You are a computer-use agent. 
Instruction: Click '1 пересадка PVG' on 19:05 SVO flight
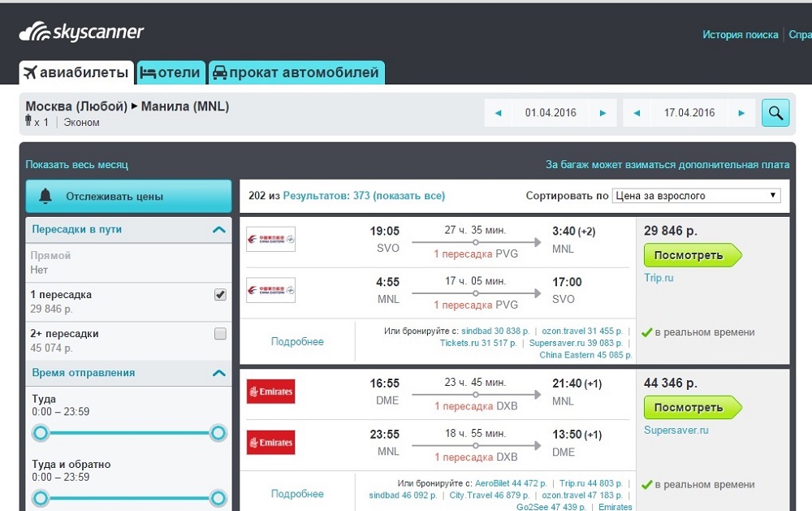[x=476, y=254]
